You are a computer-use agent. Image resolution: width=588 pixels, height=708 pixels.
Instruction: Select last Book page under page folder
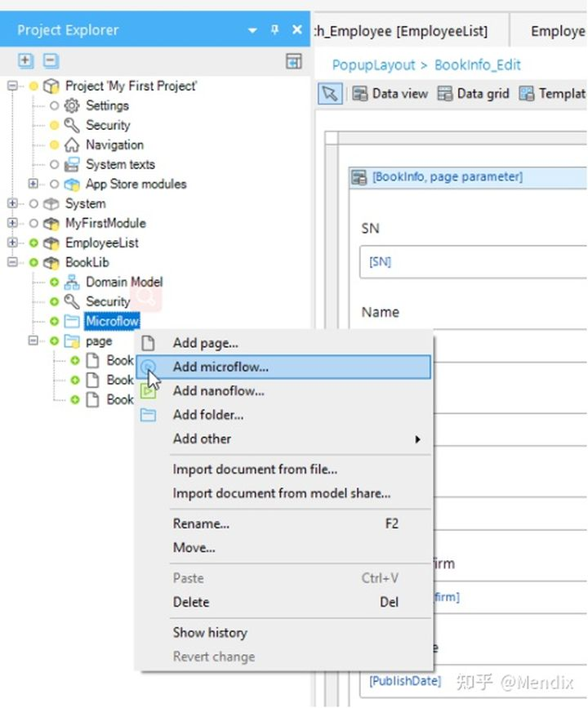[110, 400]
